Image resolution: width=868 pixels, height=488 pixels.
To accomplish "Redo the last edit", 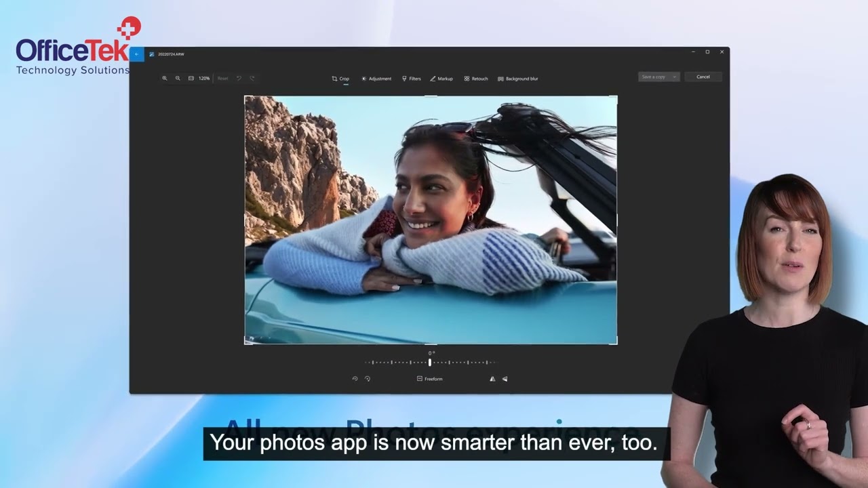I will (x=252, y=79).
